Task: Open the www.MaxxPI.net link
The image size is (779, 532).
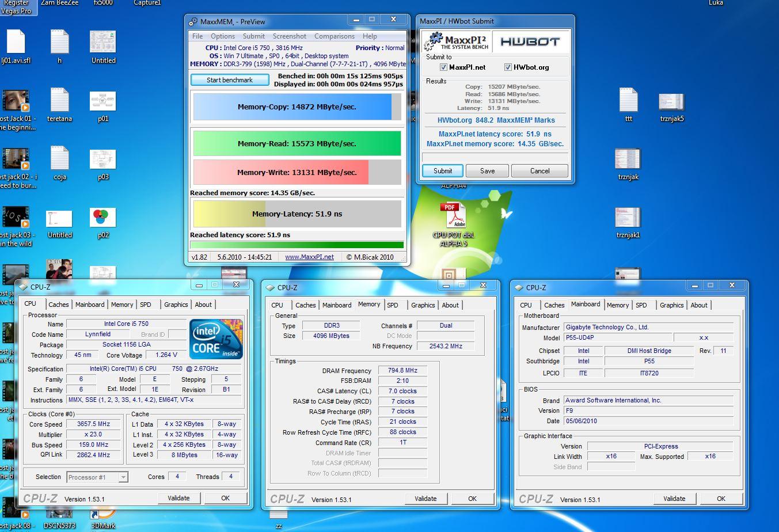Action: pos(309,257)
